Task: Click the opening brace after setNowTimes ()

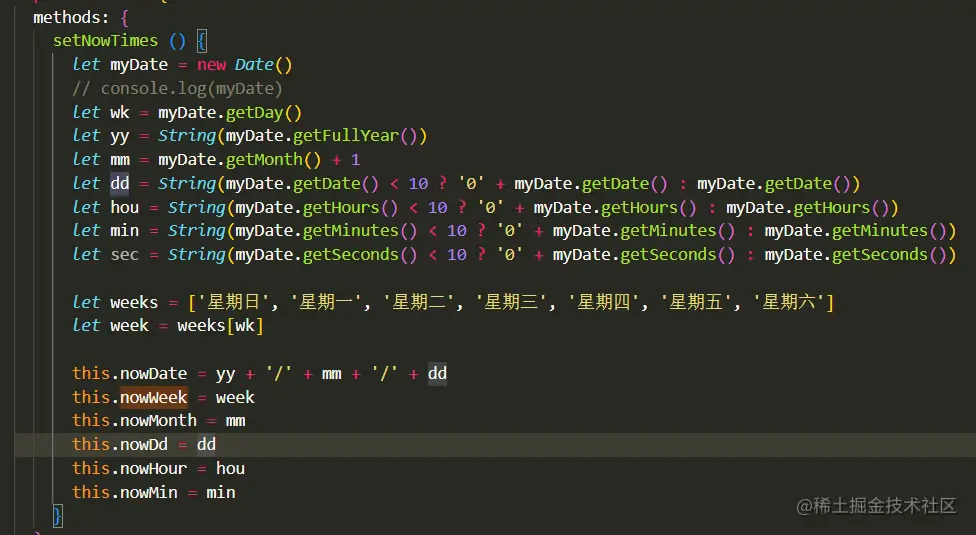Action: 202,41
